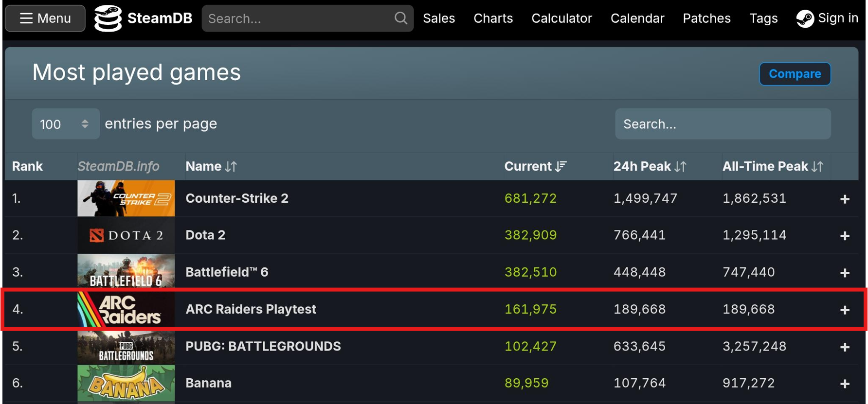Open the entries per page dropdown

coord(65,124)
